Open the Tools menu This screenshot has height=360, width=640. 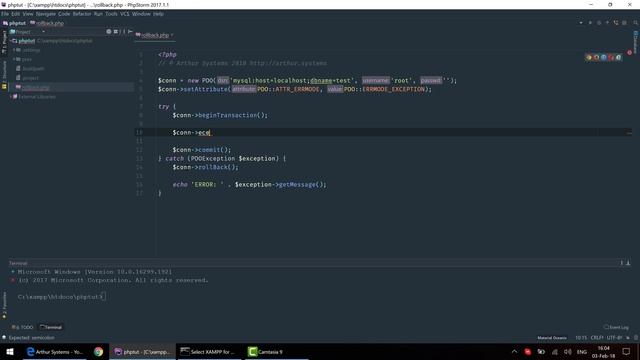click(x=111, y=14)
